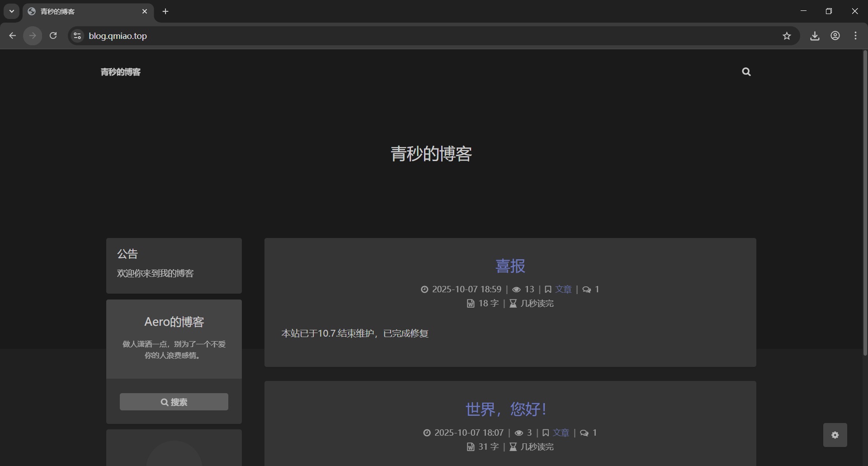Open the floating settings gear button

[835, 435]
